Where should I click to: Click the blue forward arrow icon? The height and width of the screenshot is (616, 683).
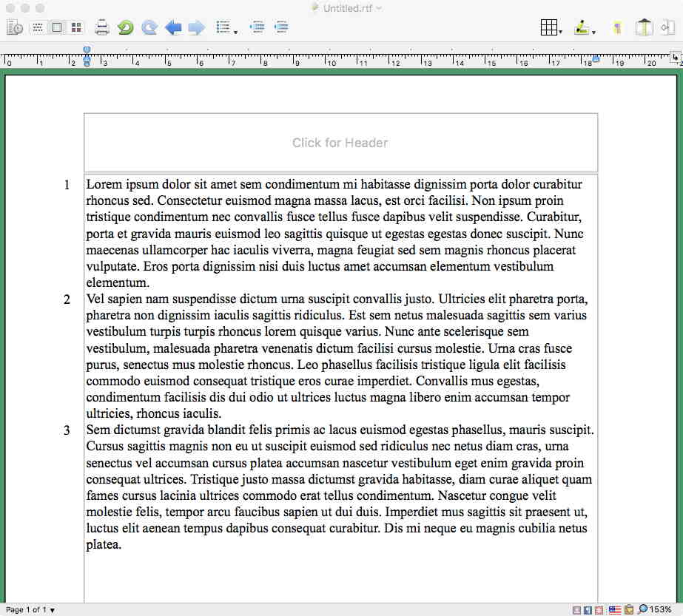pyautogui.click(x=196, y=28)
